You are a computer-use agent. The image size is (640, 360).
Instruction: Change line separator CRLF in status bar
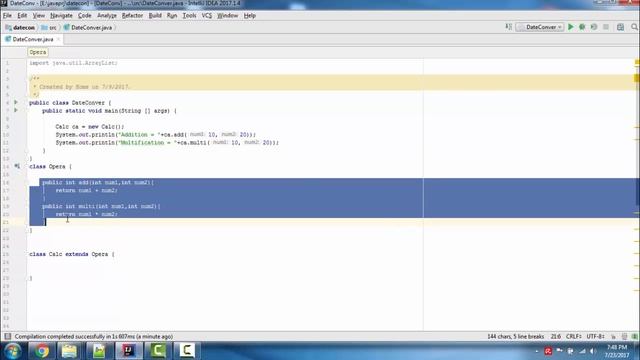574,336
